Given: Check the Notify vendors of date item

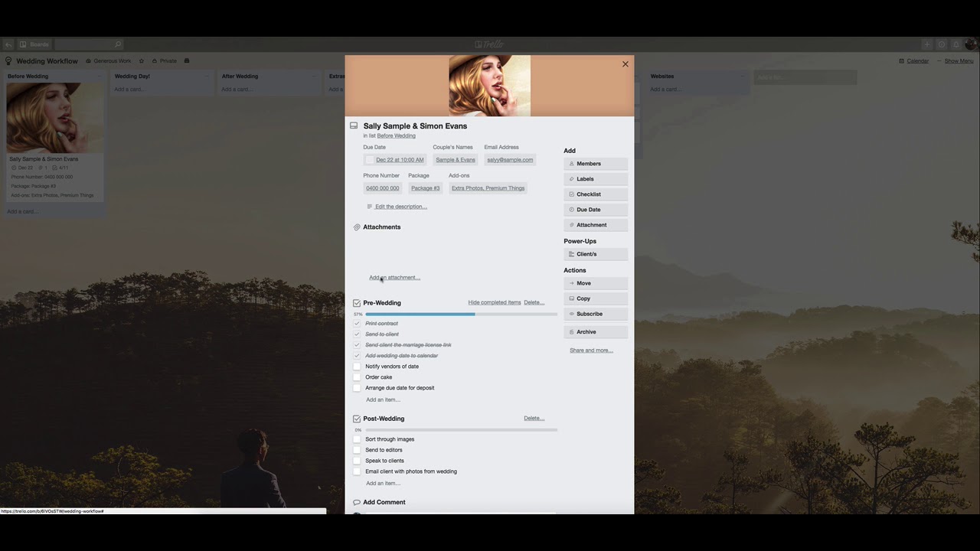Looking at the screenshot, I should coord(357,367).
